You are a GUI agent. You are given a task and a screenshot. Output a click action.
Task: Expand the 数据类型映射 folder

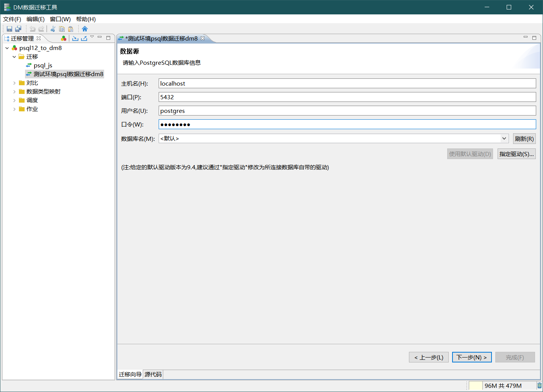(x=14, y=92)
